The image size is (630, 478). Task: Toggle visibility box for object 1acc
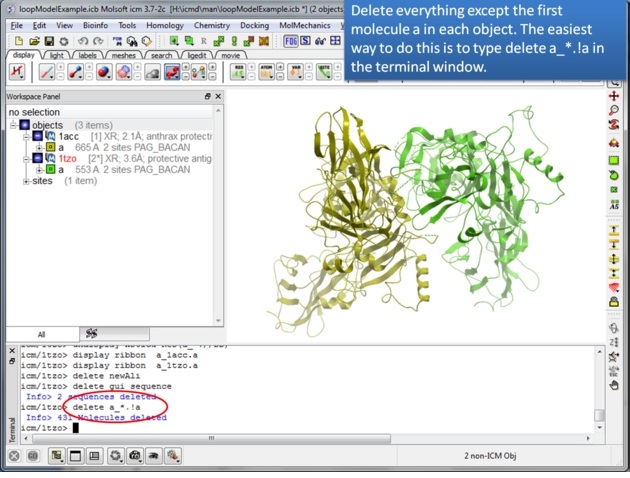[x=37, y=136]
